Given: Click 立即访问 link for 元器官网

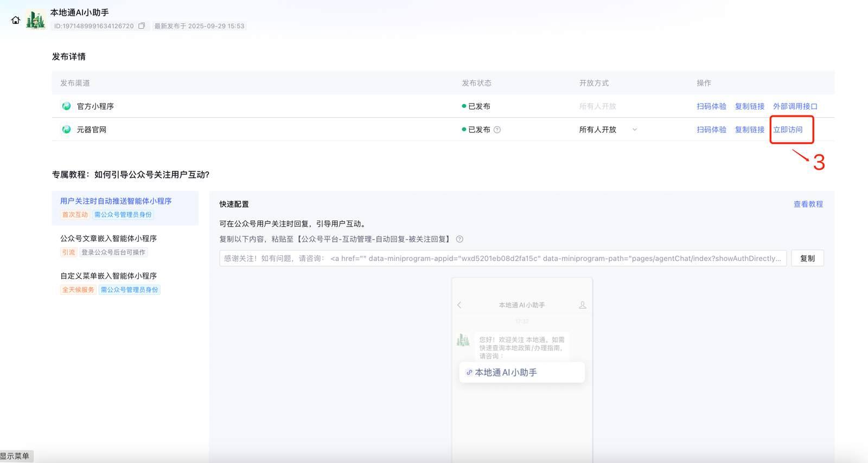Looking at the screenshot, I should (788, 130).
